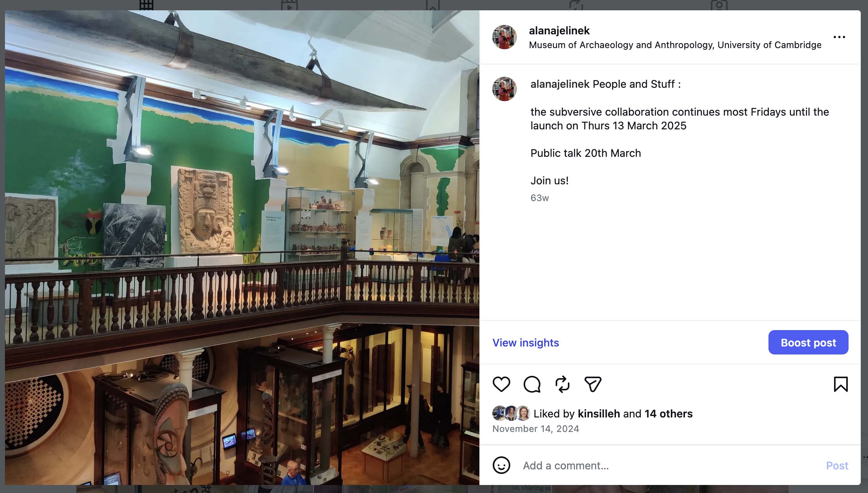This screenshot has height=493, width=868.
Task: Click the caption profile avatar
Action: click(505, 89)
